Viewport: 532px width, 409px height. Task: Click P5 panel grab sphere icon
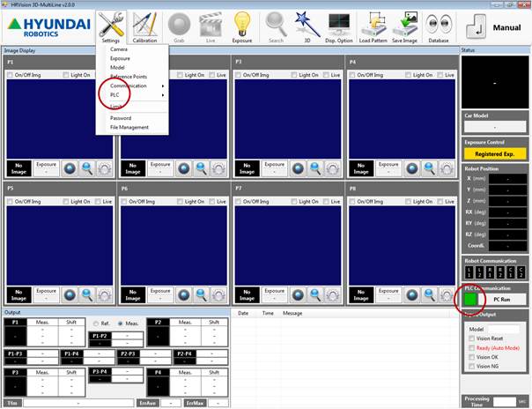coord(70,295)
